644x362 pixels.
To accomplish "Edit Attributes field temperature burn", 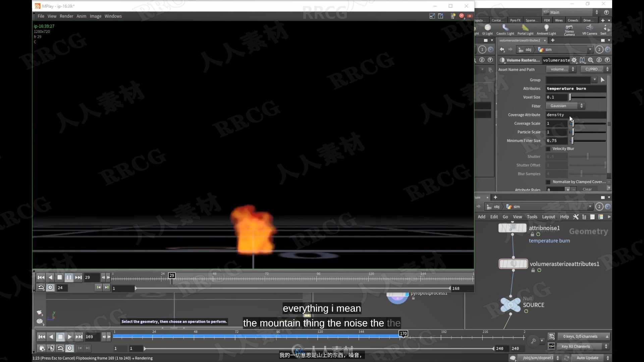I will point(576,88).
